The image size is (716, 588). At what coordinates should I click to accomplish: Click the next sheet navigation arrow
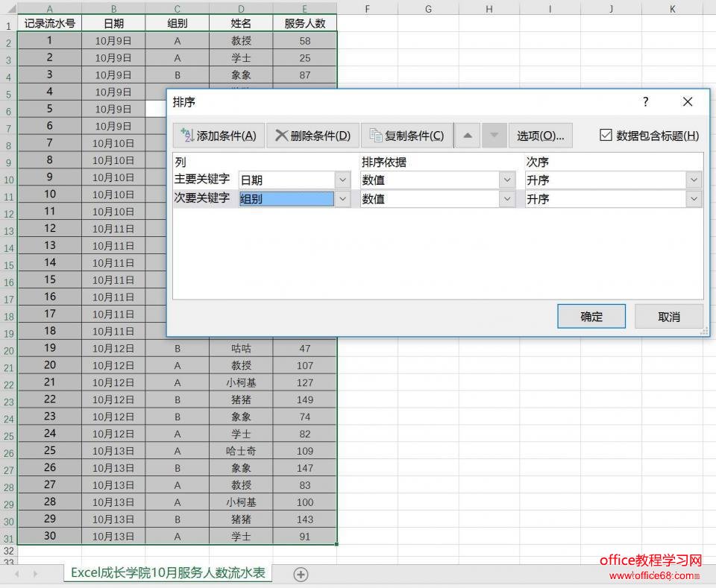coord(35,574)
